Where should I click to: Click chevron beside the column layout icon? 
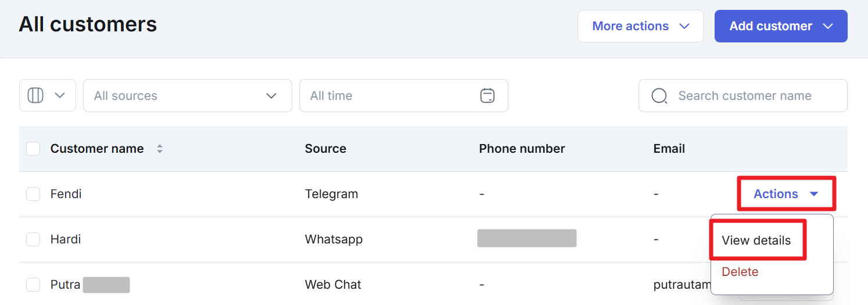(60, 95)
